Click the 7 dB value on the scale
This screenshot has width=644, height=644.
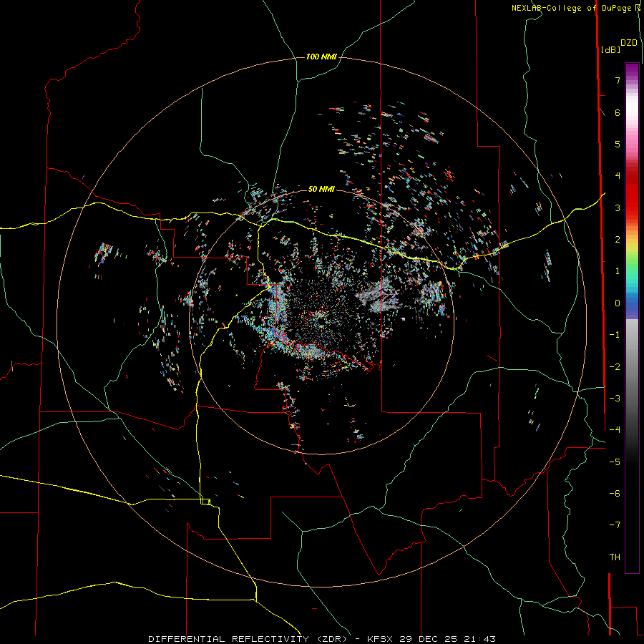coord(618,80)
